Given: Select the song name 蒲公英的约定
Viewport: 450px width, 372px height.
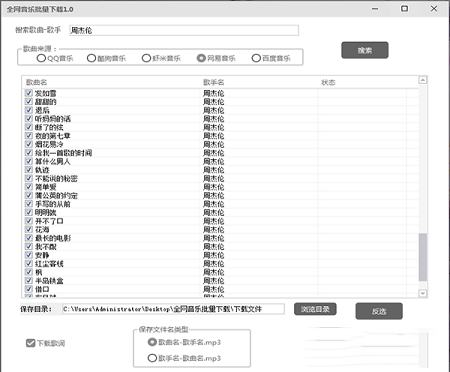Looking at the screenshot, I should (x=56, y=195).
